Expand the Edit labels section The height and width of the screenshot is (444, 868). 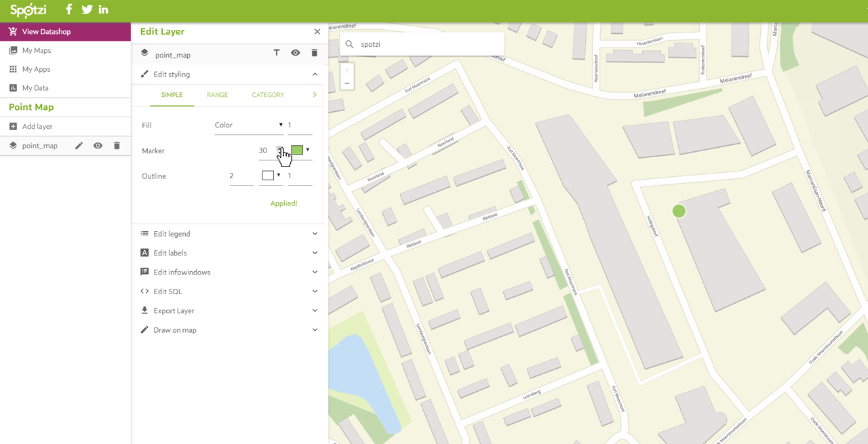pyautogui.click(x=229, y=253)
